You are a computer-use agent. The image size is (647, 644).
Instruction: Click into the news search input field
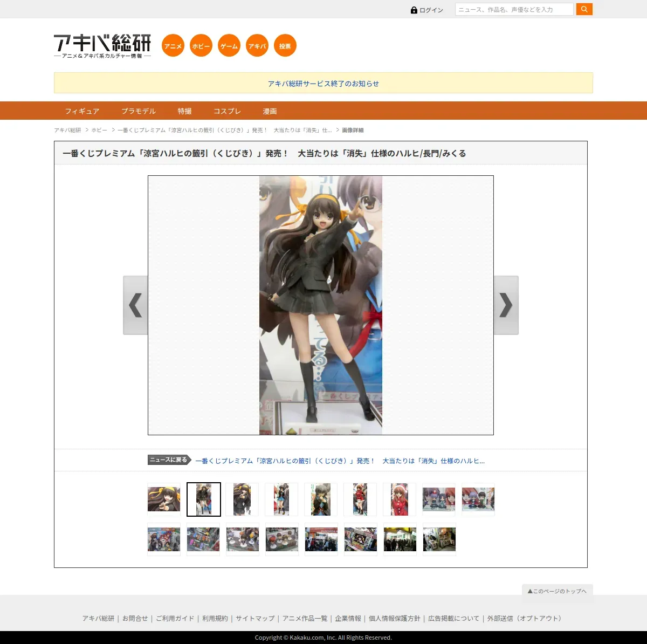(514, 9)
